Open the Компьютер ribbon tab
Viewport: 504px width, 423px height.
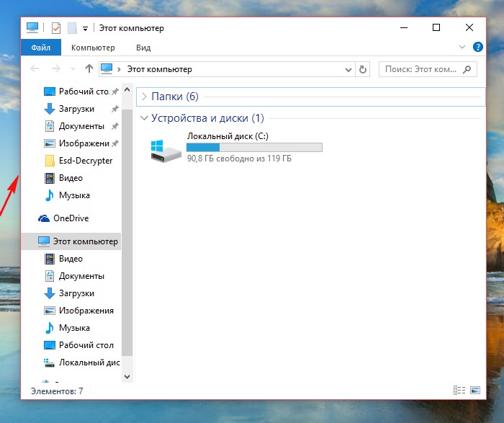point(93,48)
